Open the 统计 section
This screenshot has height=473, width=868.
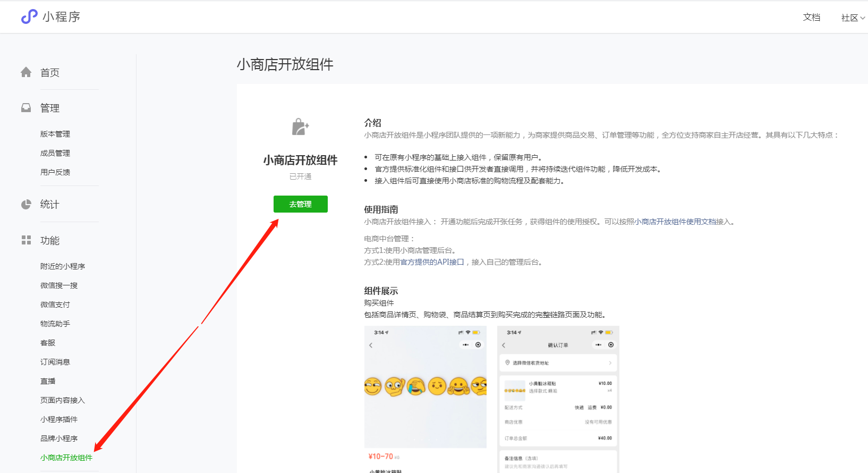click(x=50, y=205)
